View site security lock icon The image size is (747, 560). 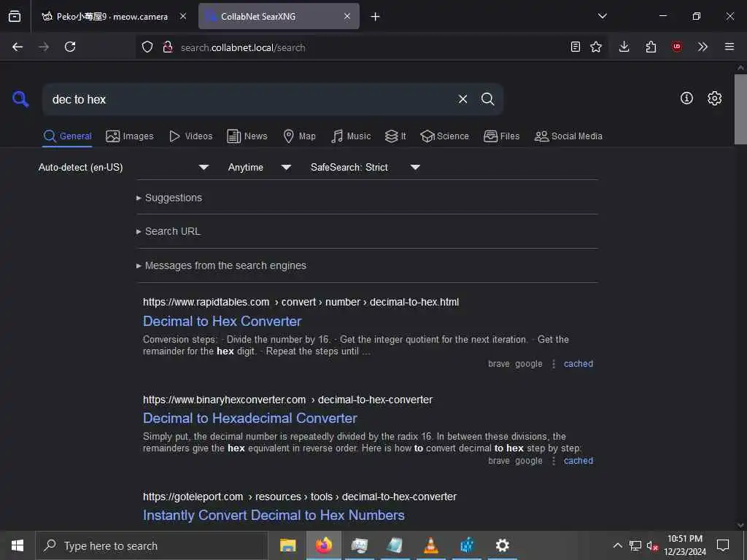(167, 47)
